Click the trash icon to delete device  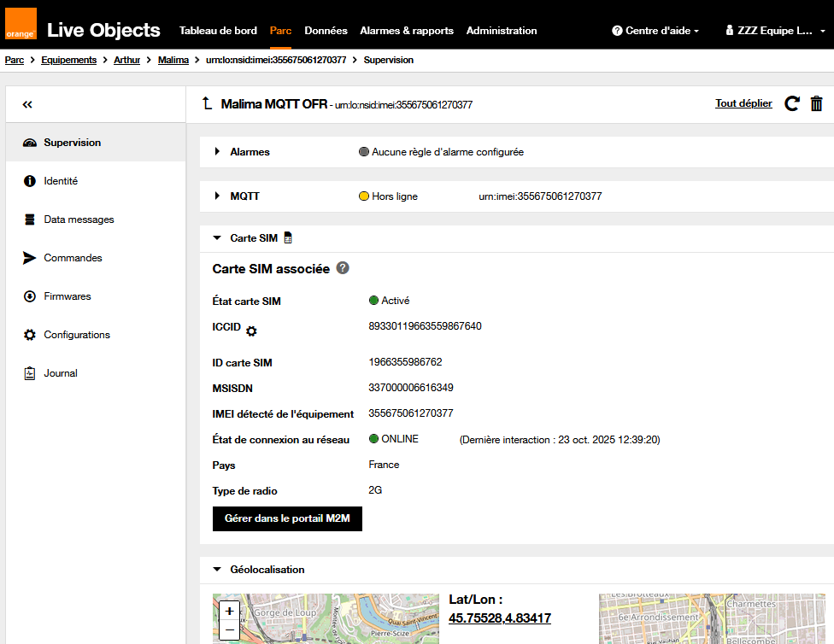[x=816, y=103]
